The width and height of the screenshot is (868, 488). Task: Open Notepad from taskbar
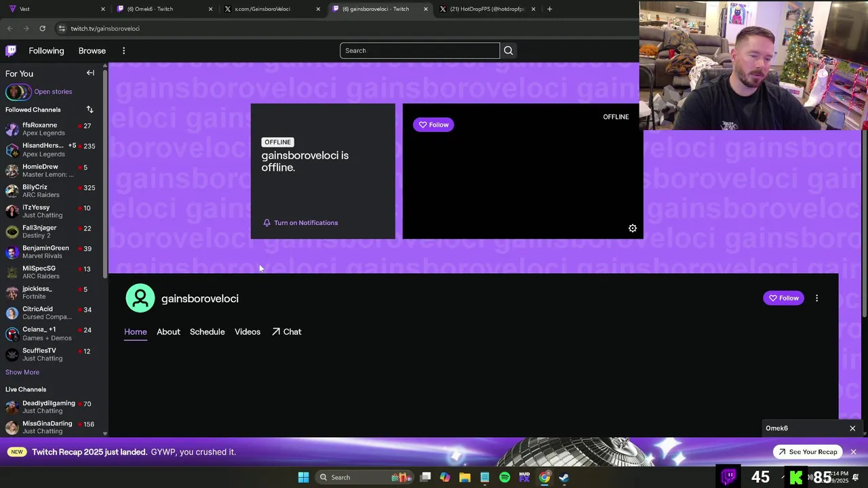(485, 477)
